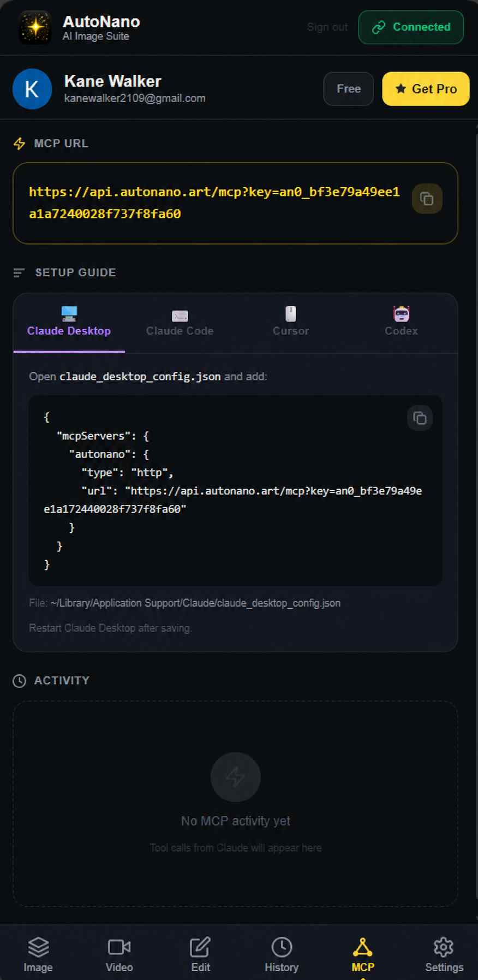Screen dimensions: 478x980
Task: Click the Get Pro button
Action: click(x=426, y=88)
